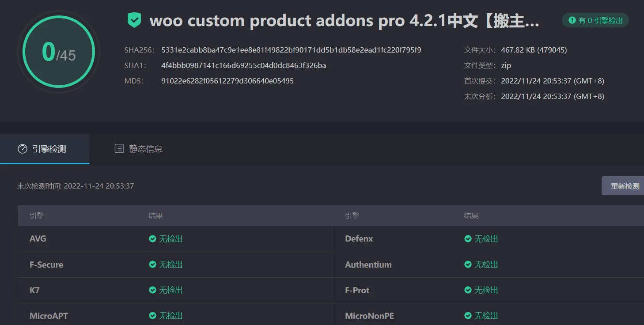Click the F-Secure engine name
This screenshot has width=644, height=325.
click(x=46, y=265)
